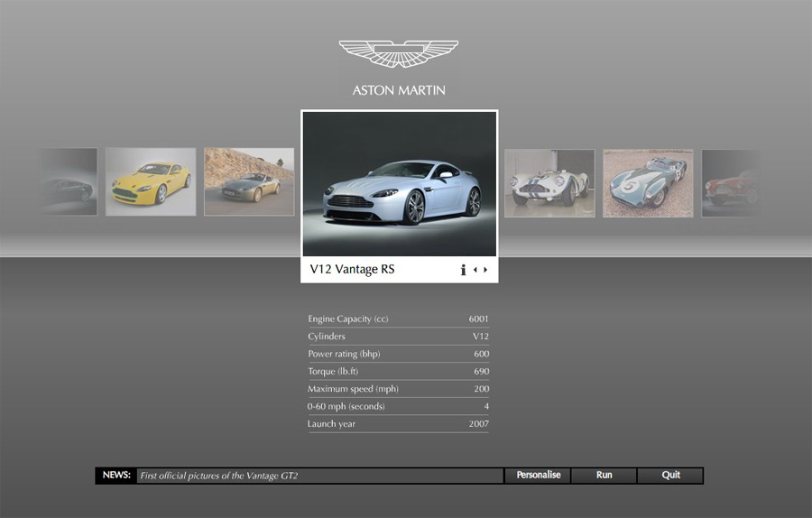This screenshot has width=812, height=518.
Task: Go to previous car with left arrow
Action: tap(475, 270)
